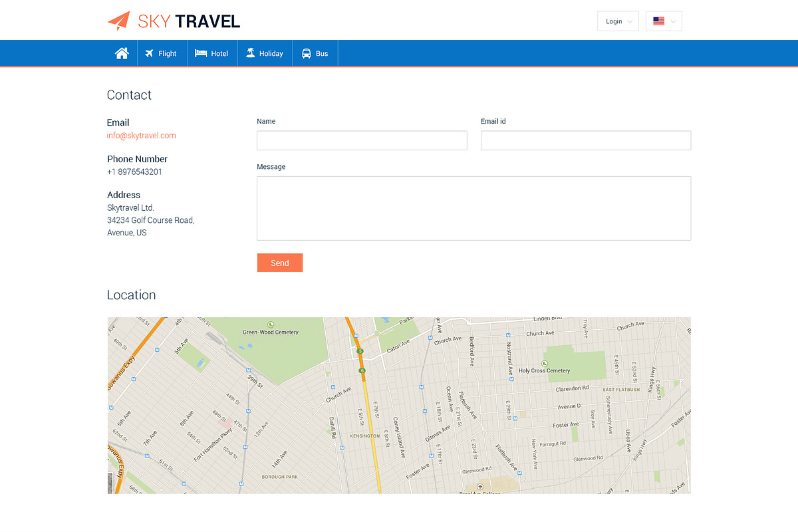Screen dimensions: 798x532
Task: Click the Fort Hamilton Pkwy map label
Action: coord(213,445)
